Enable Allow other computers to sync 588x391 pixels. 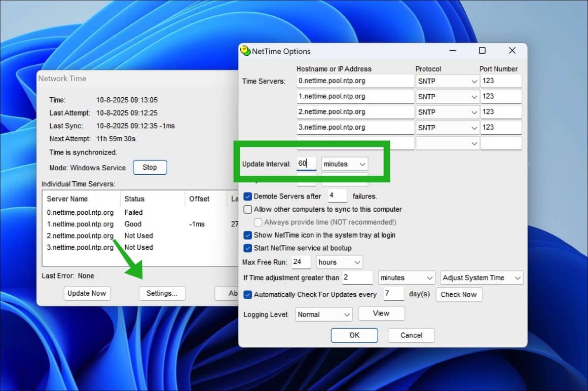(248, 209)
